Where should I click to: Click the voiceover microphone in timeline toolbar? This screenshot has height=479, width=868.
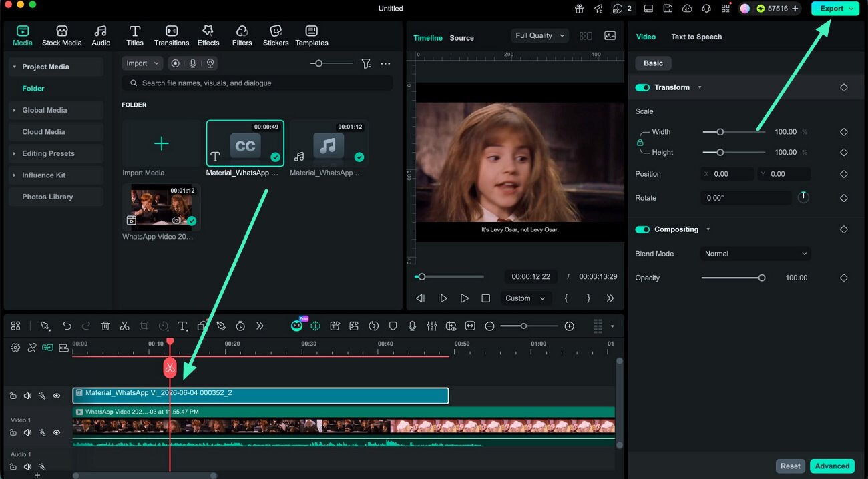pos(413,326)
